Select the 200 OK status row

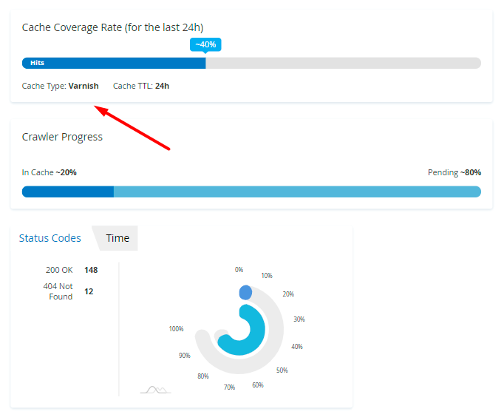(71, 270)
